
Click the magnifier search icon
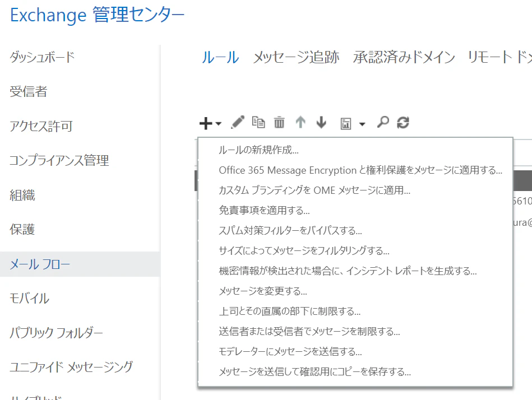click(383, 122)
